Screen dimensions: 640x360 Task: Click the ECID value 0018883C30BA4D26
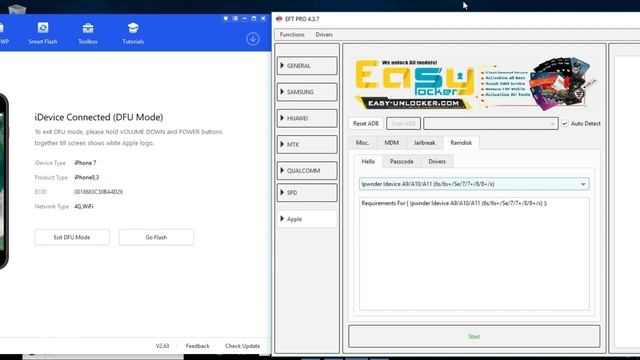pyautogui.click(x=98, y=192)
